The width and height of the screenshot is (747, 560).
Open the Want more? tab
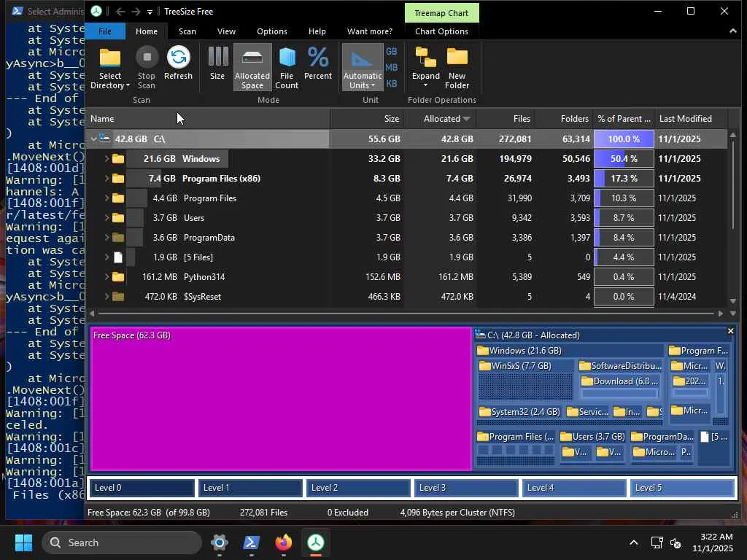(370, 31)
